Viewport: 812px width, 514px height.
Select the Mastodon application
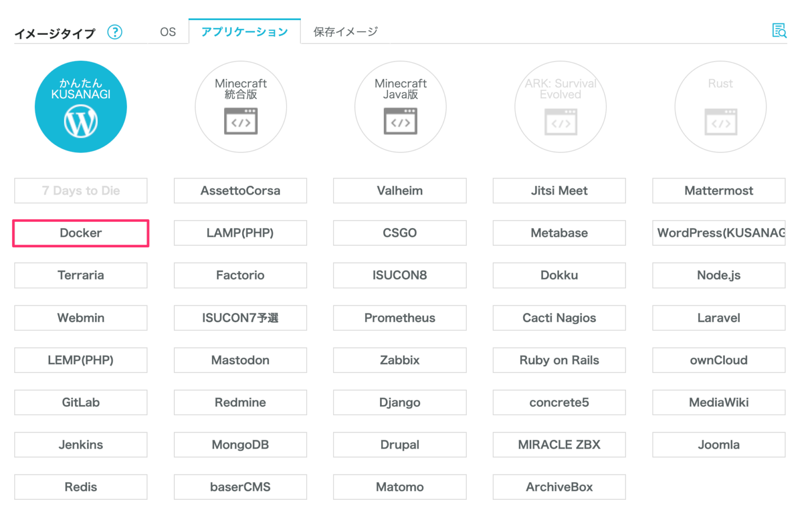point(240,360)
